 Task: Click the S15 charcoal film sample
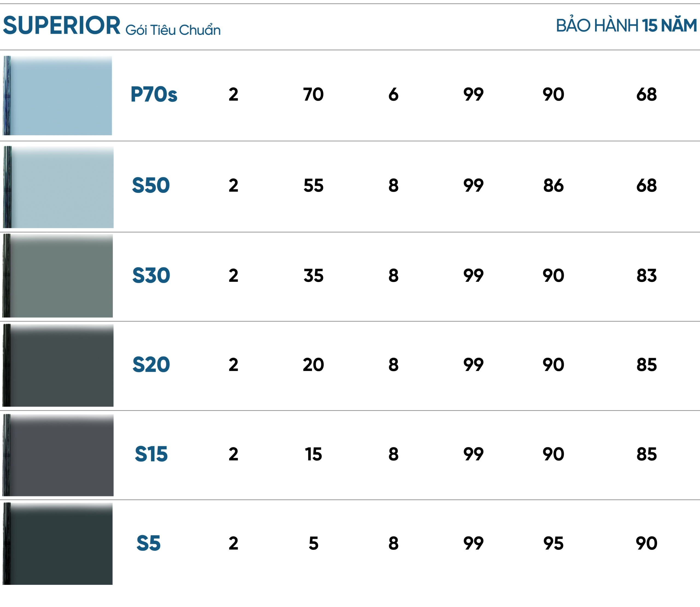[58, 455]
